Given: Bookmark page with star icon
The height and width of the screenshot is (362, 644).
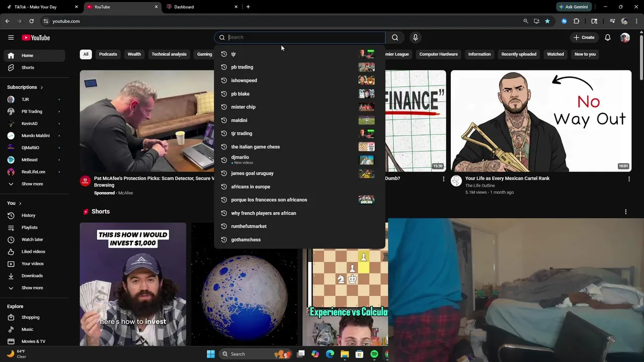Looking at the screenshot, I should [x=547, y=21].
